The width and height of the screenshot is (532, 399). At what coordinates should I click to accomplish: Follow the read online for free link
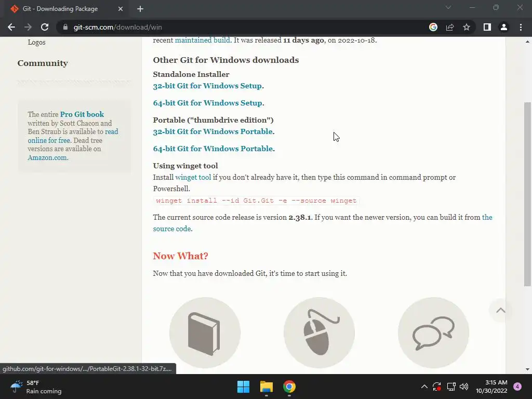click(73, 136)
